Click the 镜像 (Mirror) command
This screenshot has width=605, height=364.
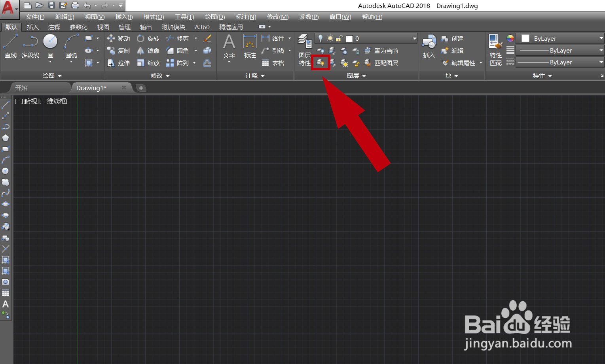click(148, 51)
